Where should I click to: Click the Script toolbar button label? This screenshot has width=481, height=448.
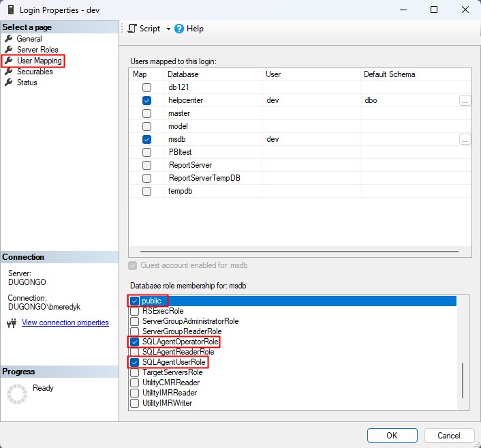tap(150, 29)
